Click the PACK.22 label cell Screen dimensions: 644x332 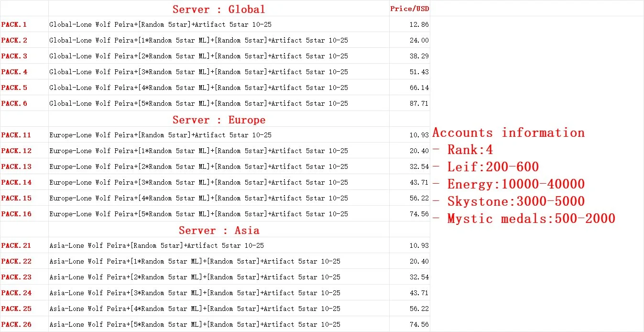tap(24, 261)
